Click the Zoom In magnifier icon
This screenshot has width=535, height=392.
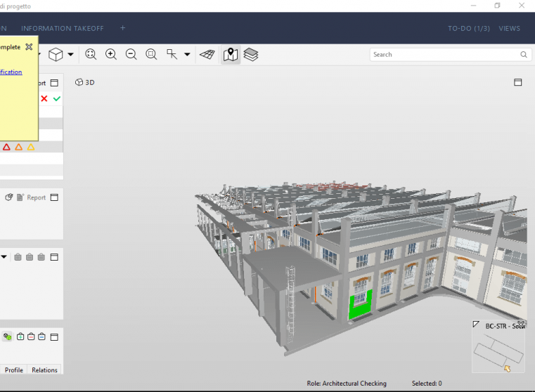click(x=111, y=54)
